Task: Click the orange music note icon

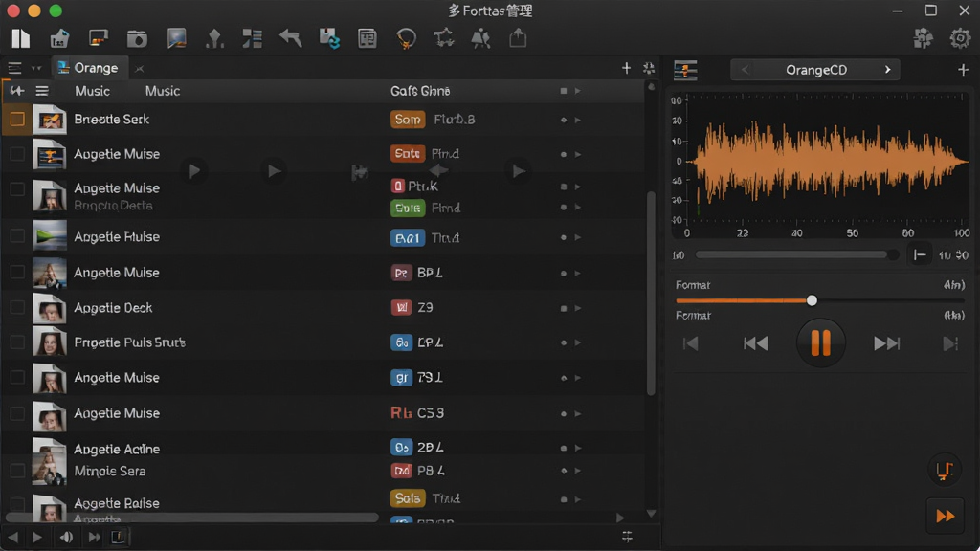Action: 945,470
